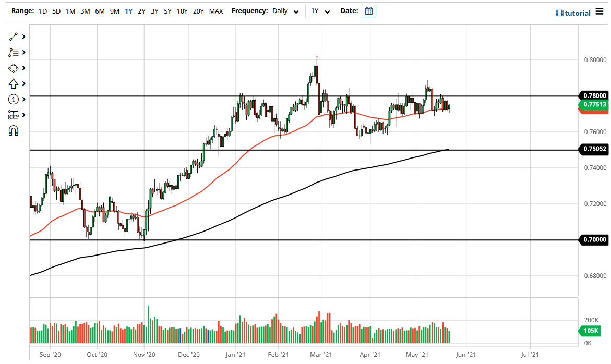
Task: Click the Jul '21 date label
Action: pyautogui.click(x=530, y=355)
